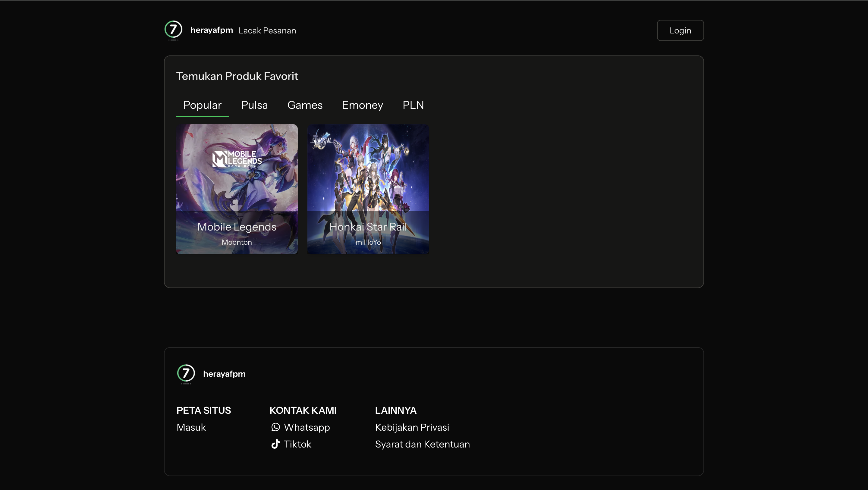
Task: Open Kebijakan Privasi link
Action: point(412,427)
